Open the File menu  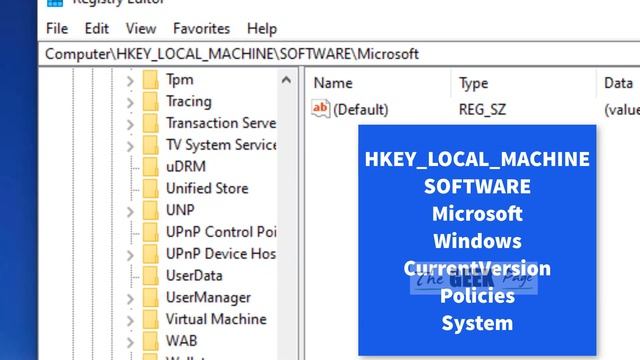57,29
